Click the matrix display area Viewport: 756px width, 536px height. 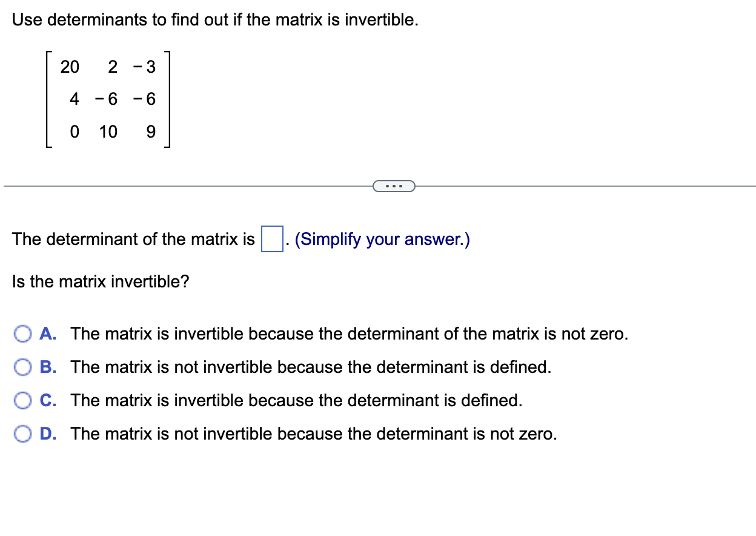(106, 99)
